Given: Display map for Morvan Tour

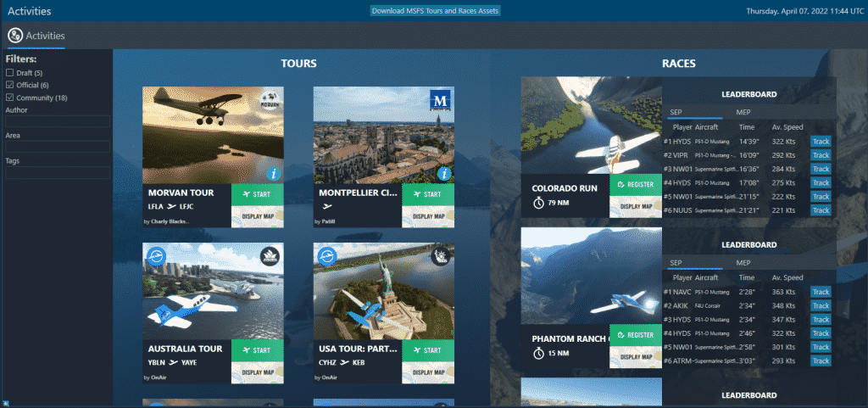Looking at the screenshot, I should tap(258, 216).
